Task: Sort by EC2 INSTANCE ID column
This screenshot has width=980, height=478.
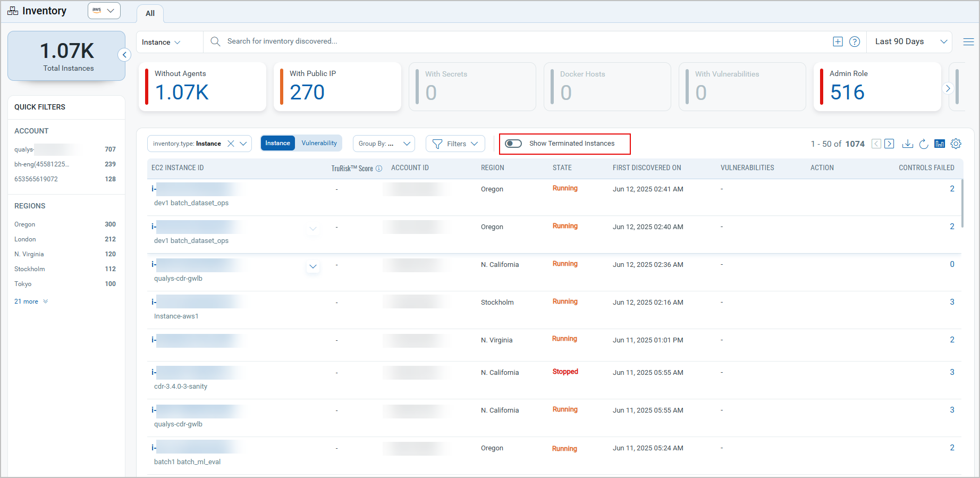Action: coord(178,167)
